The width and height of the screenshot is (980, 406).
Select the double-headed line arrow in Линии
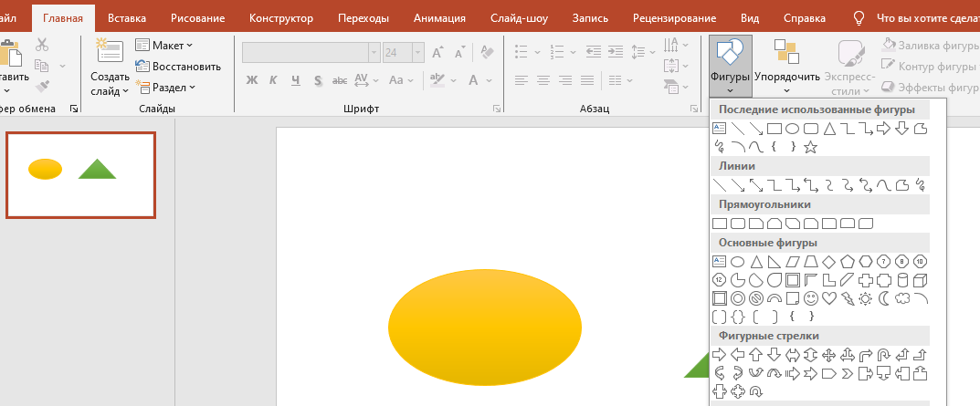tap(755, 185)
